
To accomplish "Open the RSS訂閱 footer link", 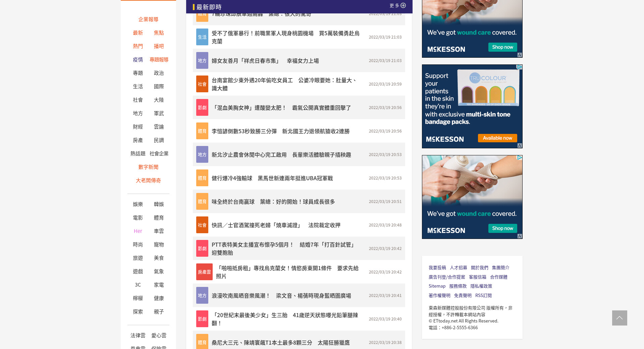I will tap(483, 296).
